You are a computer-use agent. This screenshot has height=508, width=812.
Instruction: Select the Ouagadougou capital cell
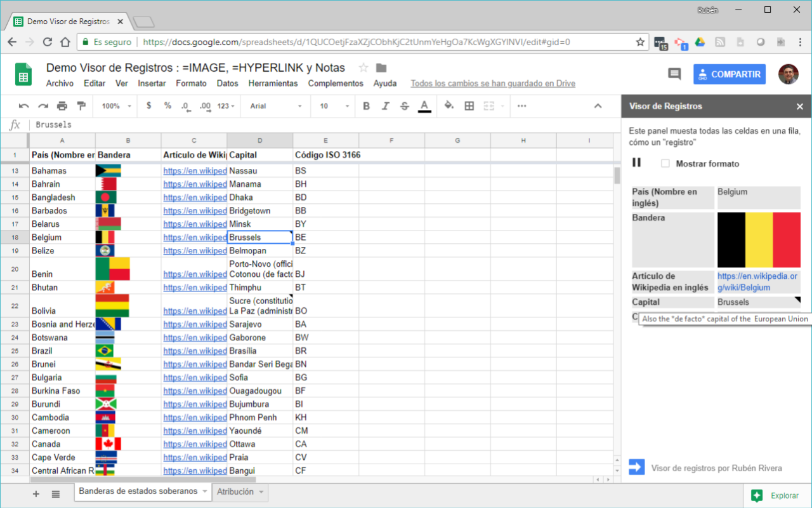(260, 391)
